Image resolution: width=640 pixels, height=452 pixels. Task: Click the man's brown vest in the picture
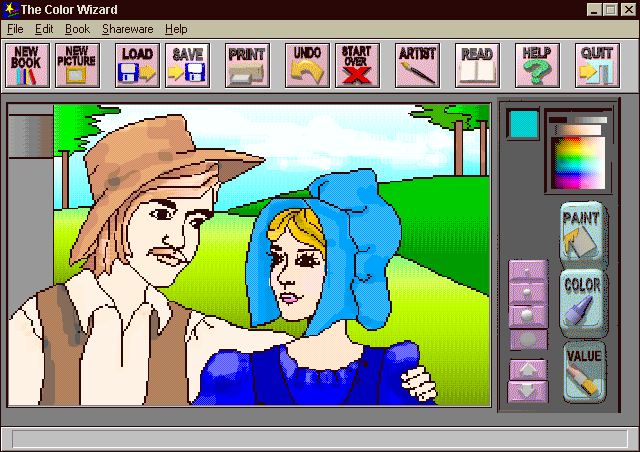tap(167, 355)
